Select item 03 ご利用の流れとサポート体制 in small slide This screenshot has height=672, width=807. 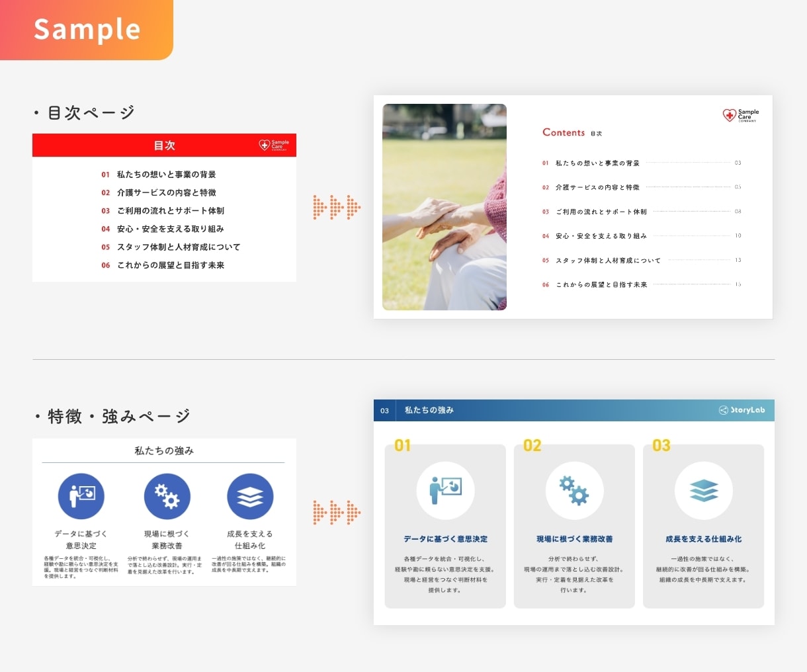[163, 211]
